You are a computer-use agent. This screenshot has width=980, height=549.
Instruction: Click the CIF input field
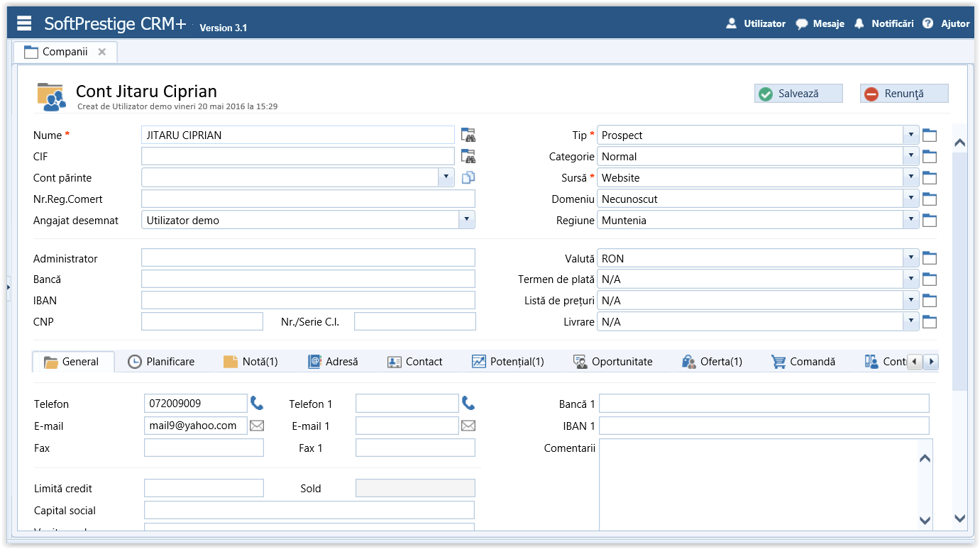point(298,156)
